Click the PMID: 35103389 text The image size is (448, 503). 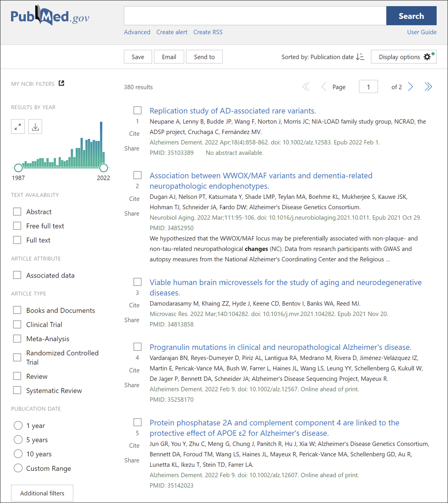[x=172, y=153]
